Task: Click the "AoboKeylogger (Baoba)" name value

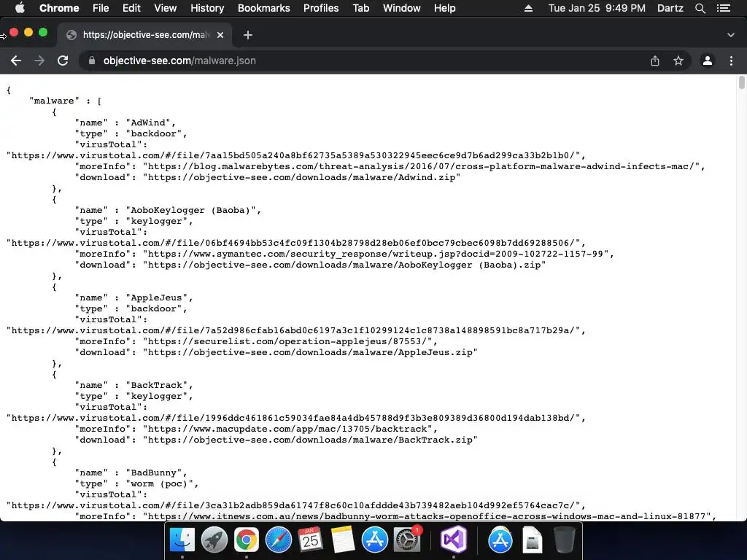Action: point(190,211)
